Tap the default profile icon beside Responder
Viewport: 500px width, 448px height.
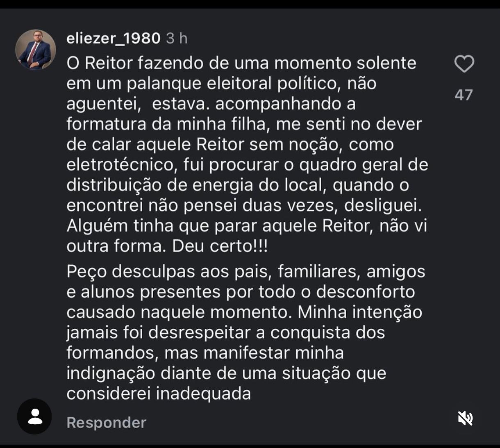pos(34,416)
